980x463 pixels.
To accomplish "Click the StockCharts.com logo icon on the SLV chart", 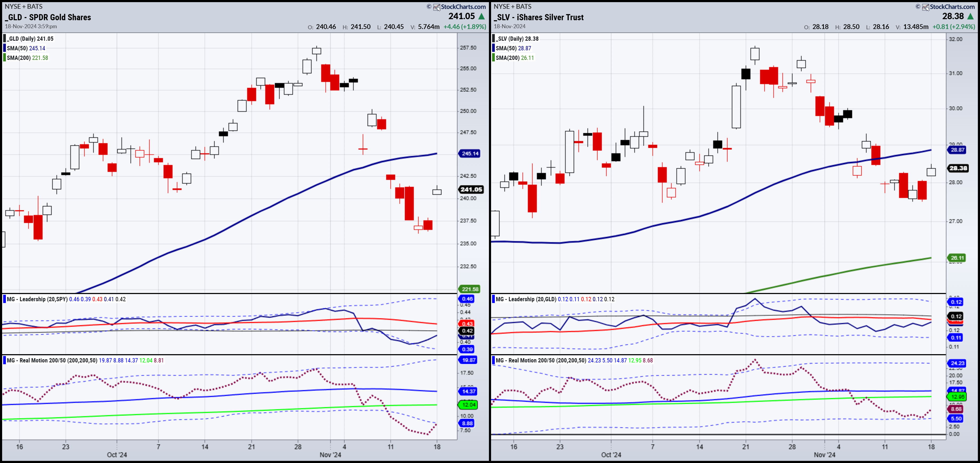I will tap(925, 7).
